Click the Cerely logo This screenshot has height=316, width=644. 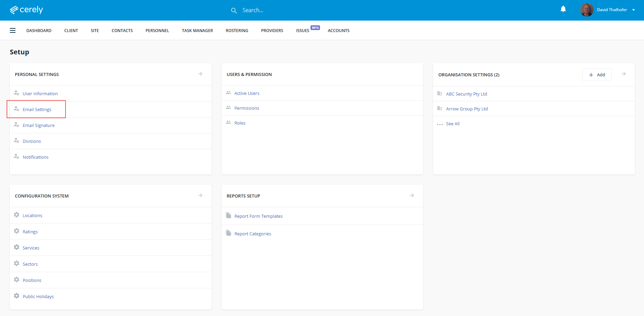[26, 10]
